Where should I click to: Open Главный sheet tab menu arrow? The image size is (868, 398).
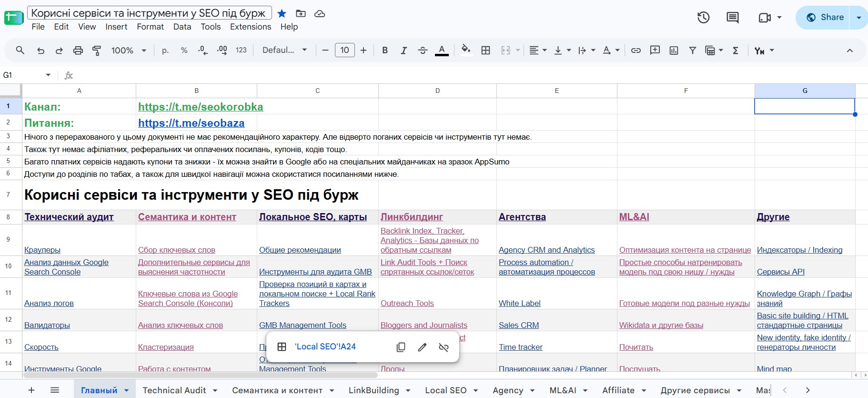pyautogui.click(x=126, y=390)
